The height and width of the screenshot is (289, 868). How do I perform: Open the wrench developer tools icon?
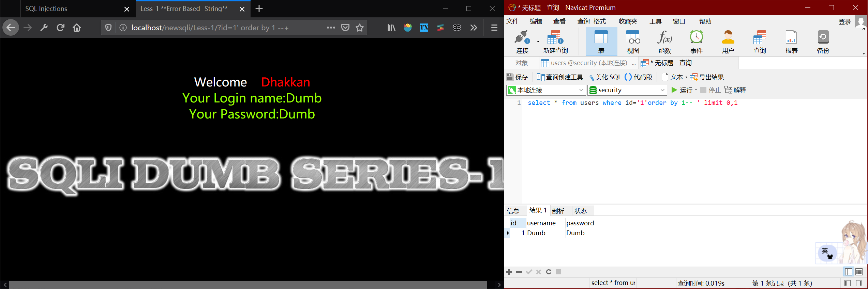(44, 28)
